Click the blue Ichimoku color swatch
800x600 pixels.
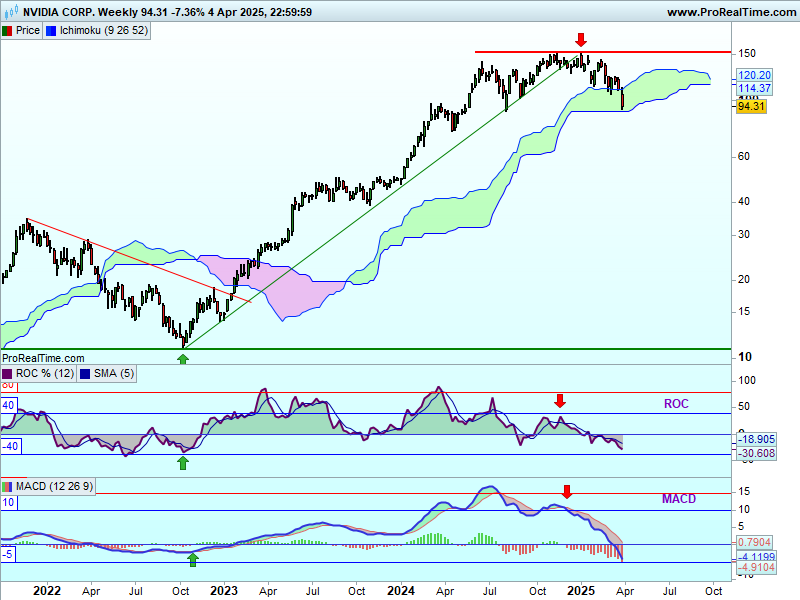(51, 31)
